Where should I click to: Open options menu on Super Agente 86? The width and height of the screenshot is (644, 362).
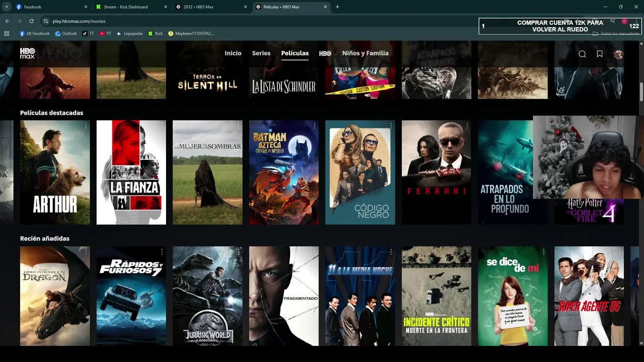point(619,251)
